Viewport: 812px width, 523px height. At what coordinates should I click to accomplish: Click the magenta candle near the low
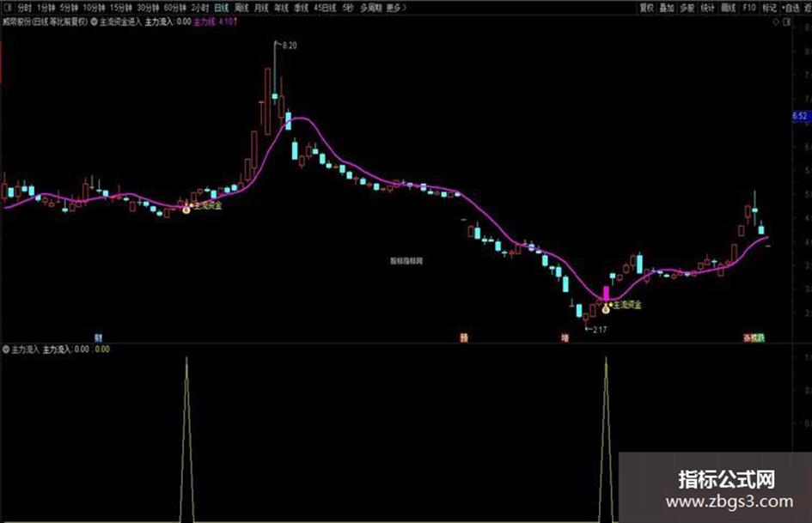point(606,293)
